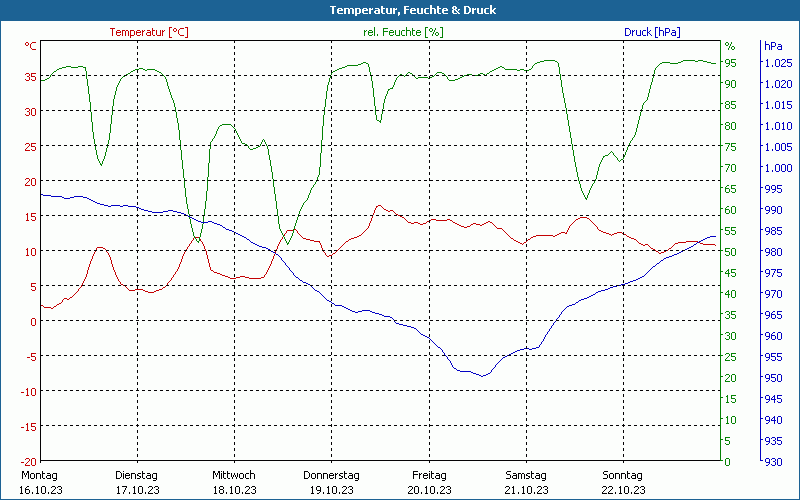This screenshot has height=500, width=800.
Task: Select the date "20.10.23"
Action: click(x=429, y=490)
